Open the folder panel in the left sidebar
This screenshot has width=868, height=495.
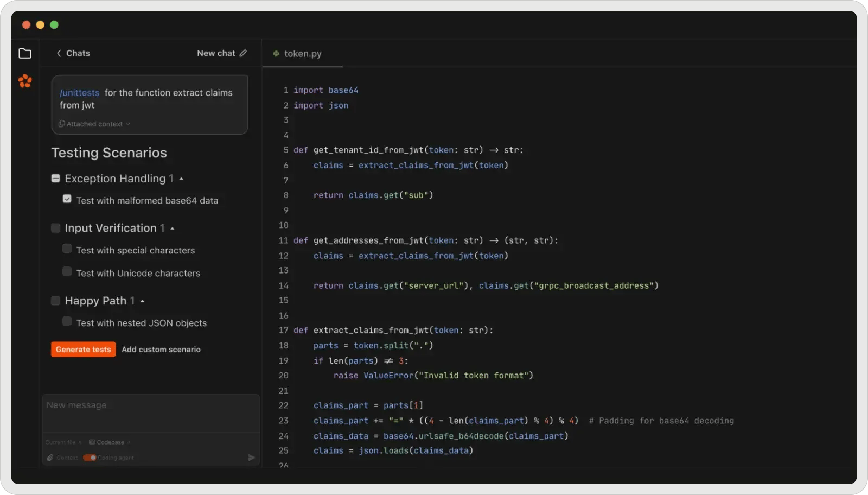[25, 53]
